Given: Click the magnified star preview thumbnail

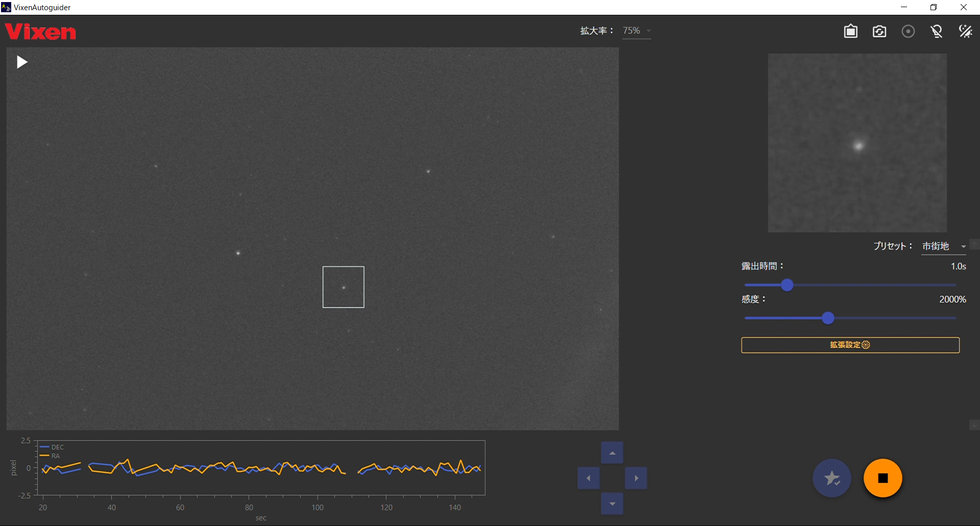Looking at the screenshot, I should tap(857, 143).
